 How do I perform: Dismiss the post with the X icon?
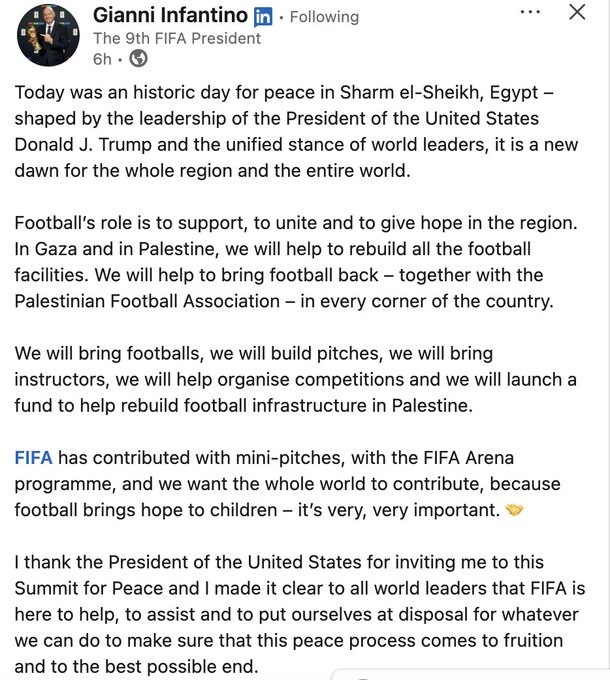(577, 13)
